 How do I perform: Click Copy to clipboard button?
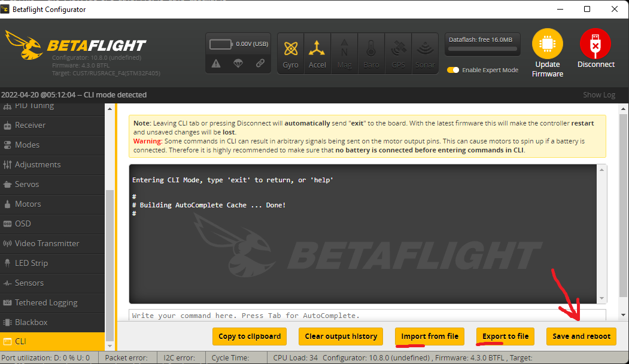[x=250, y=337]
